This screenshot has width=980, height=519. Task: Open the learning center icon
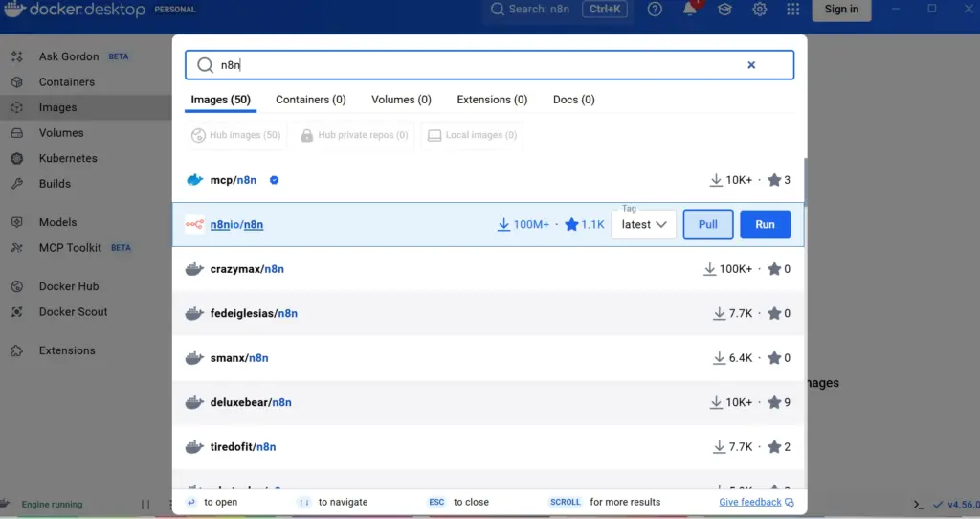coord(724,10)
